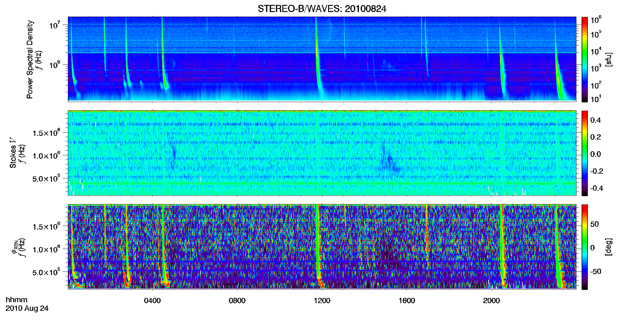Select the 0.4 tick on Stokes V colorbar
The width and height of the screenshot is (644, 332).
(595, 120)
